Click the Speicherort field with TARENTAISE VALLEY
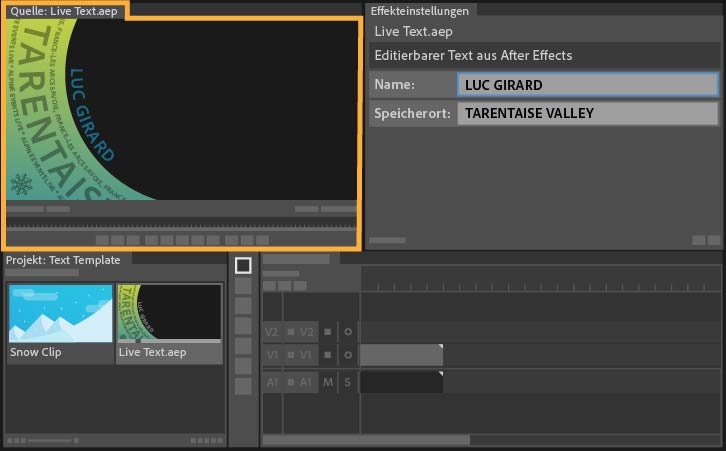The width and height of the screenshot is (726, 451). pos(588,113)
